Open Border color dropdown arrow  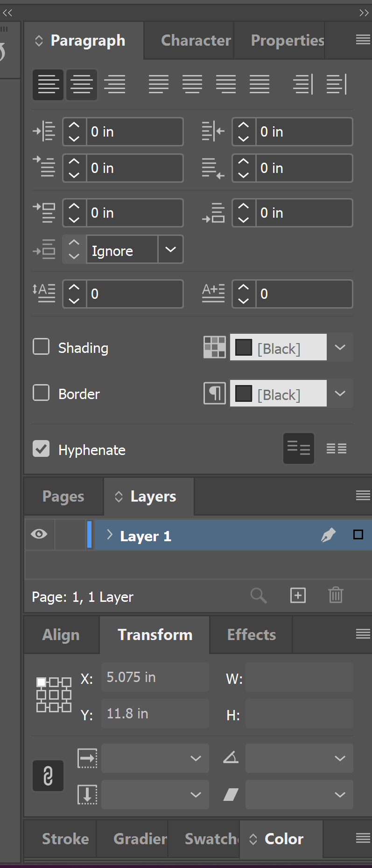coord(340,393)
